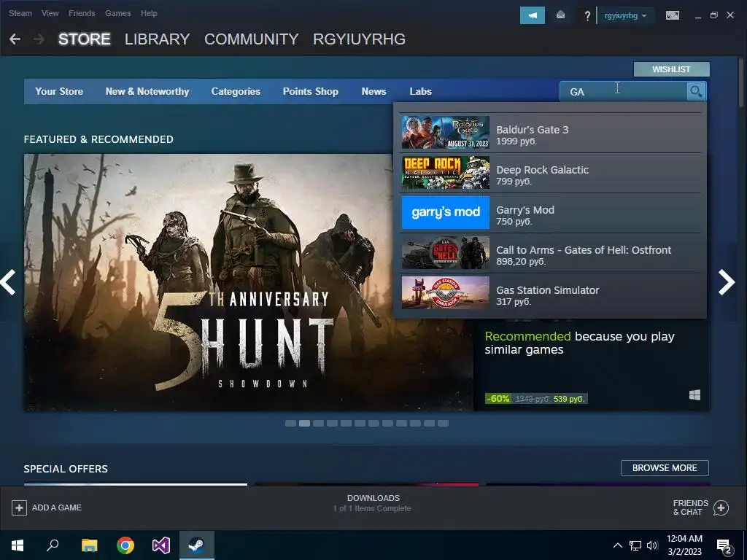The width and height of the screenshot is (747, 560).
Task: Open Visual Studio from taskbar
Action: pyautogui.click(x=161, y=545)
